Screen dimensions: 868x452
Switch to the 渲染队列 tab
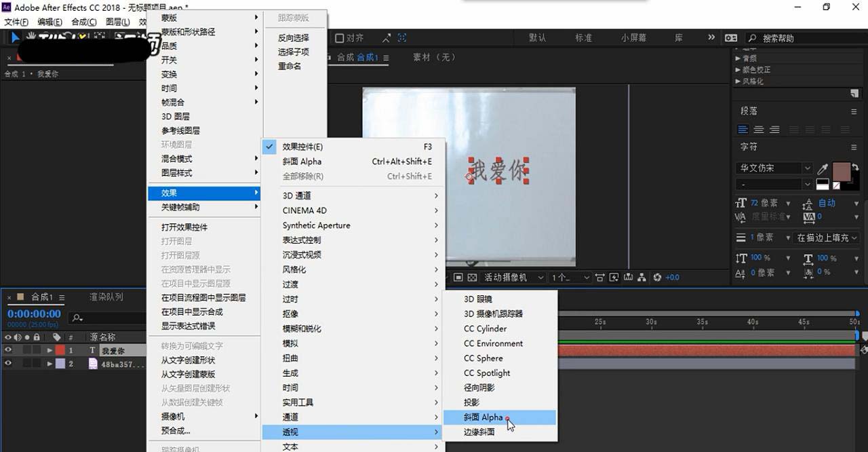point(106,298)
